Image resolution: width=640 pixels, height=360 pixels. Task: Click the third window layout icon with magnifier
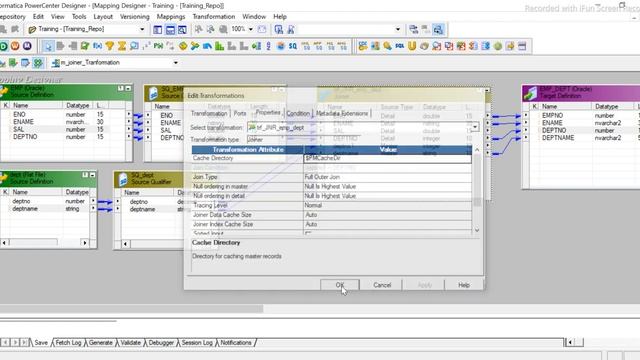point(182,29)
